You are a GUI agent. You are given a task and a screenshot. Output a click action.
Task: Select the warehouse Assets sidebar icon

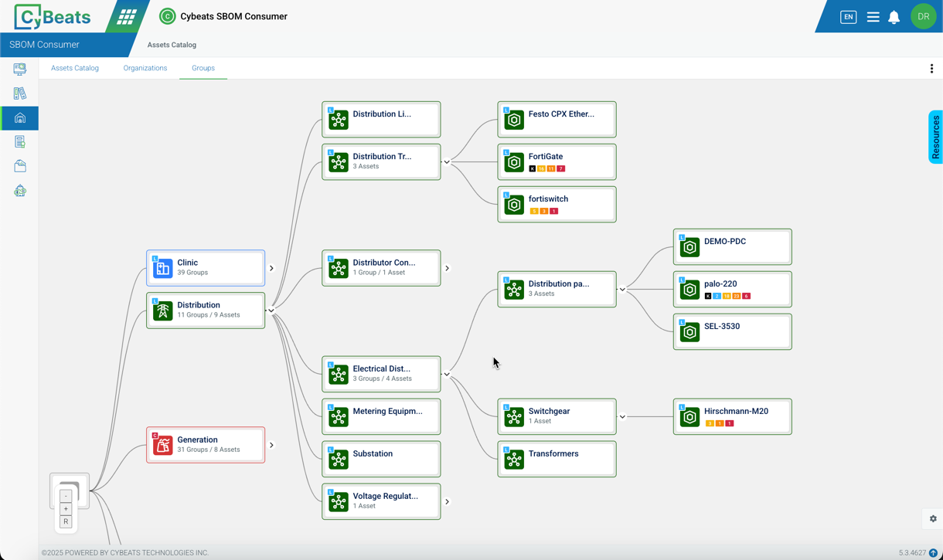point(20,118)
